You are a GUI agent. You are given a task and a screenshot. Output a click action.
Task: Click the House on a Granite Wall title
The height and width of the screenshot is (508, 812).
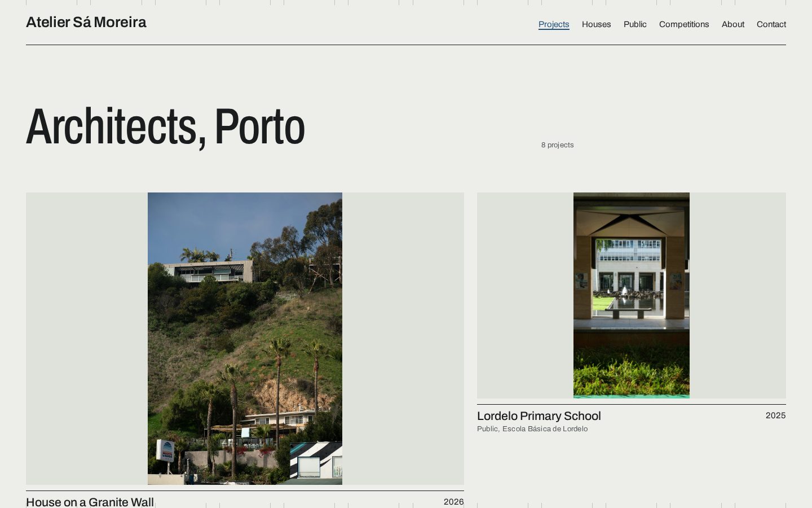click(x=90, y=502)
